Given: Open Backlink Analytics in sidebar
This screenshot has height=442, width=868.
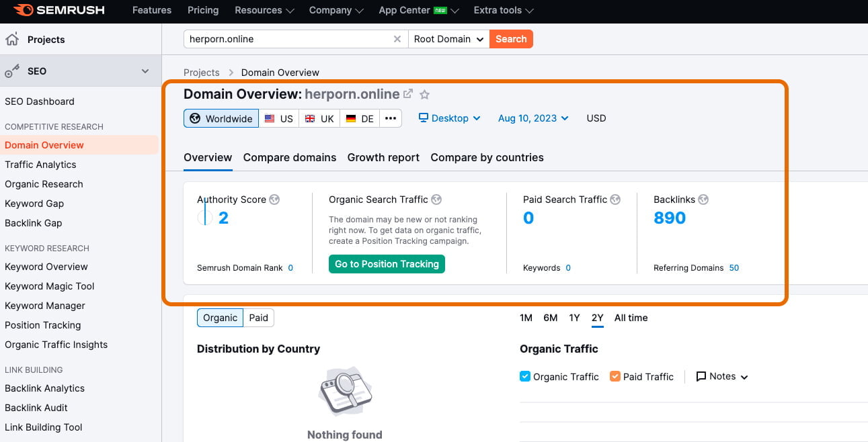Looking at the screenshot, I should [45, 388].
